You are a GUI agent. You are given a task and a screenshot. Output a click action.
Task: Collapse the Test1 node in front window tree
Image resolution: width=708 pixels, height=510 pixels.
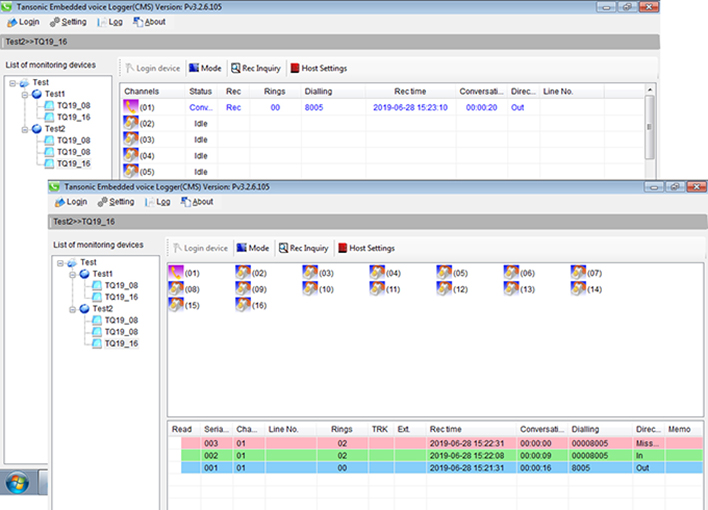pyautogui.click(x=73, y=274)
